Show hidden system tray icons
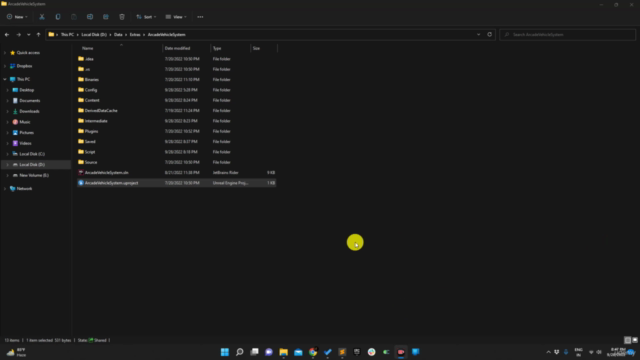This screenshot has height=360, width=640. (548, 352)
